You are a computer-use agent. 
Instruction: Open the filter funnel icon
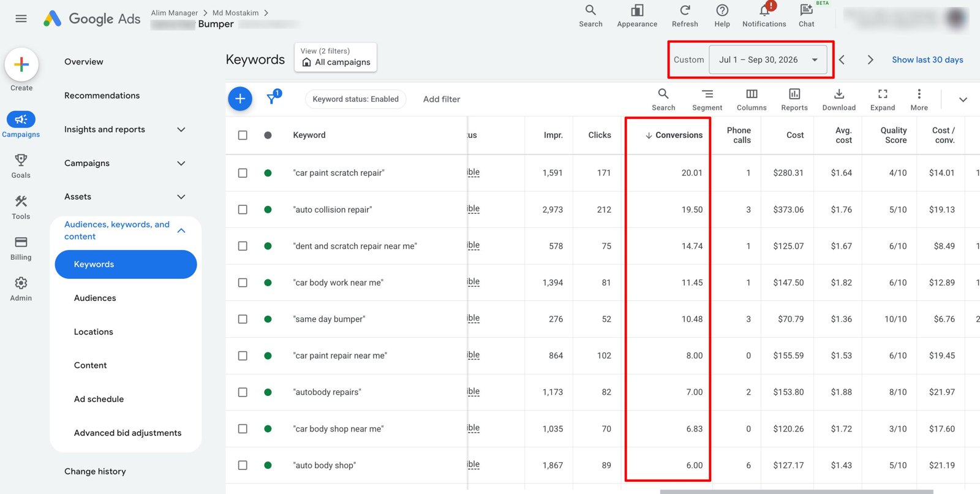[x=273, y=97]
